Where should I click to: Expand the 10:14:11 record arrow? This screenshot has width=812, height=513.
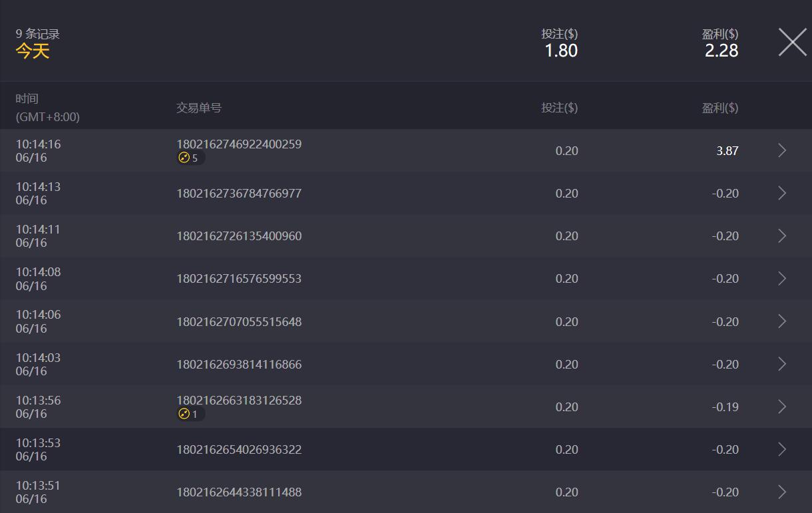point(782,236)
